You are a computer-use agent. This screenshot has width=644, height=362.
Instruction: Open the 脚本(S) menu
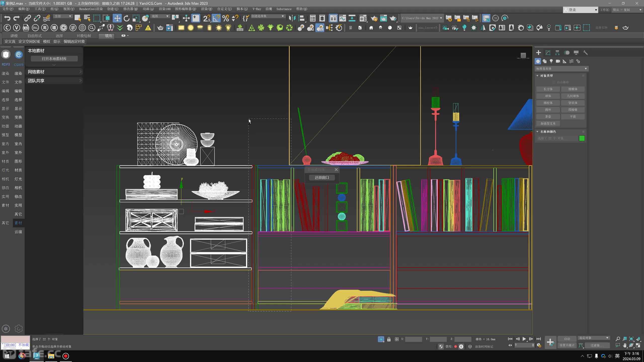point(242,9)
